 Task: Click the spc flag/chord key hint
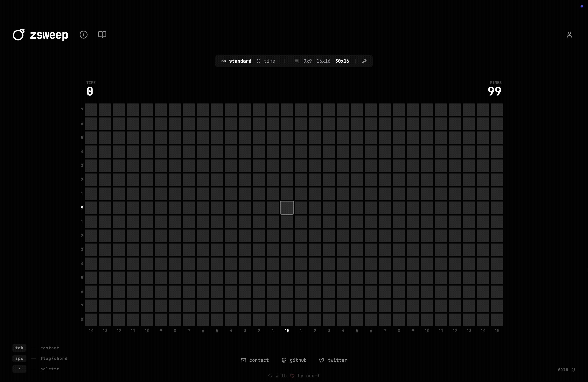(19, 358)
